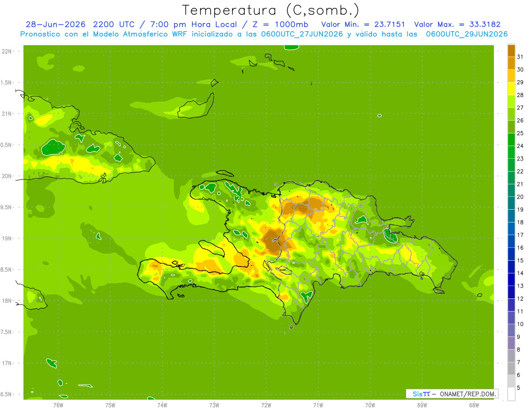Click the purple legend swatch between 8 and 9
The width and height of the screenshot is (532, 411).
tap(511, 343)
